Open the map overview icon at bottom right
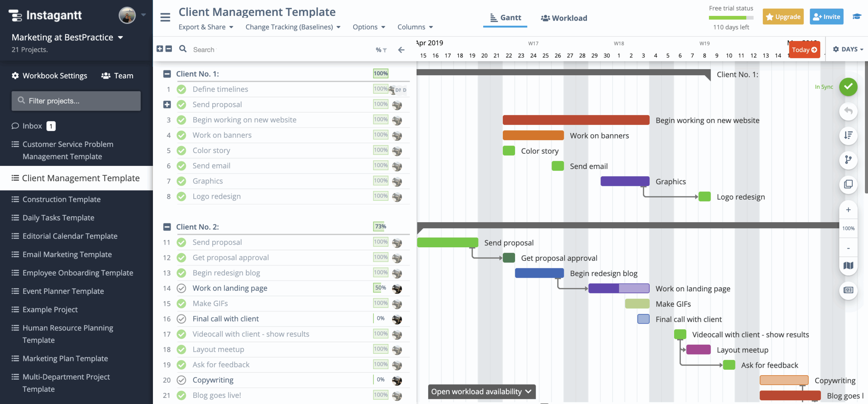This screenshot has width=868, height=404. tap(848, 266)
